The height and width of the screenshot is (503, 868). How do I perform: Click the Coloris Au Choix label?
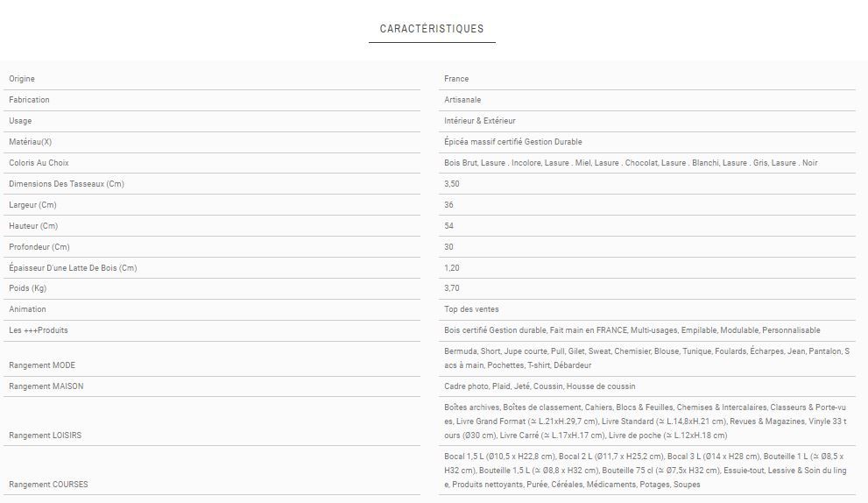tap(39, 163)
